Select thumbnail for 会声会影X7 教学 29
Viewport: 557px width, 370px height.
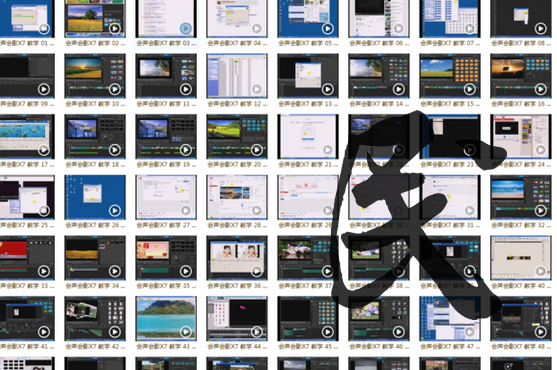tap(308, 197)
